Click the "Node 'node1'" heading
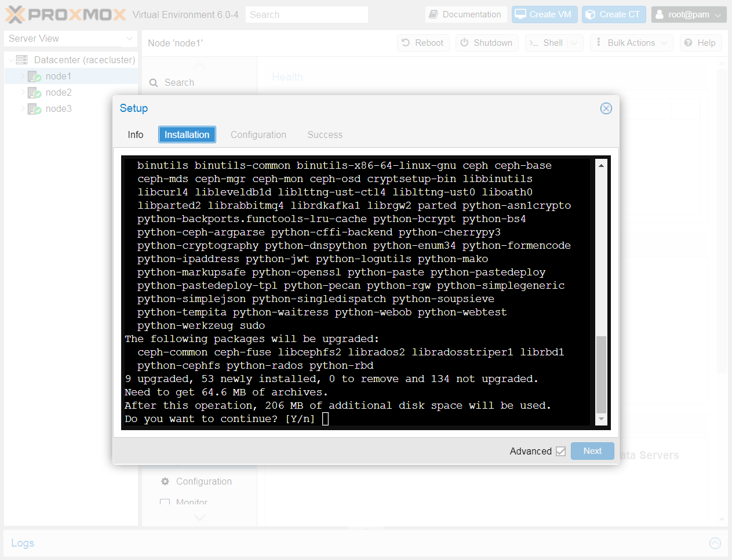The image size is (732, 560). tap(176, 43)
